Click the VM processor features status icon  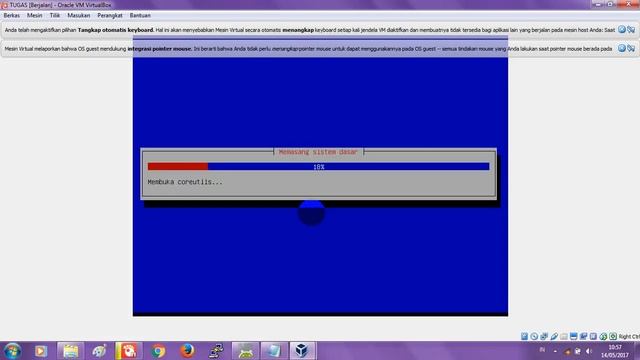pos(593,336)
